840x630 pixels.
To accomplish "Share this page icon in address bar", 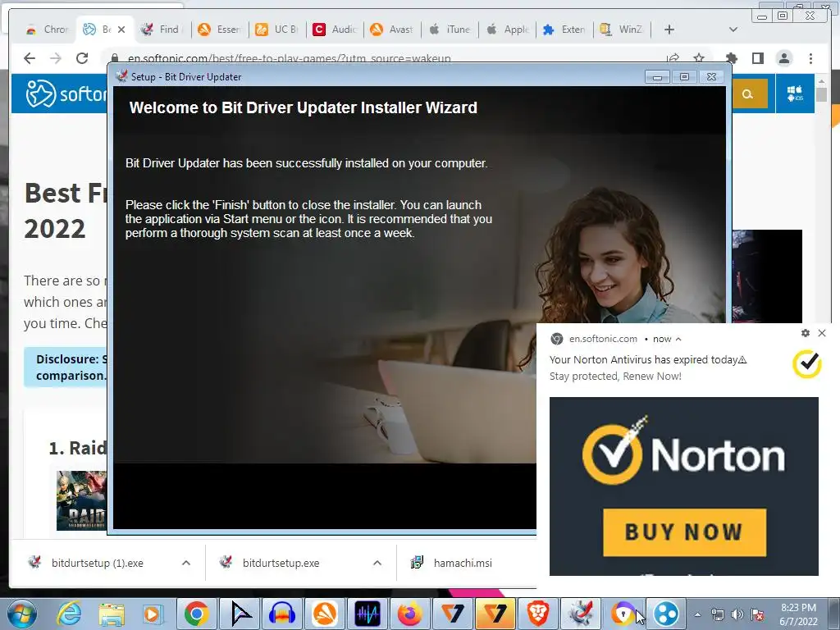I will click(x=673, y=58).
